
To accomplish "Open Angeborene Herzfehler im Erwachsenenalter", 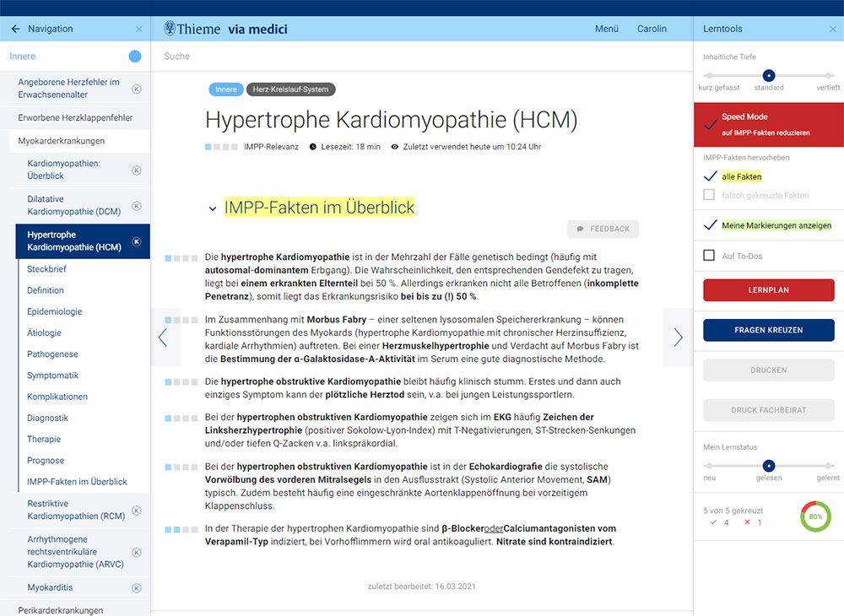I will tap(69, 89).
